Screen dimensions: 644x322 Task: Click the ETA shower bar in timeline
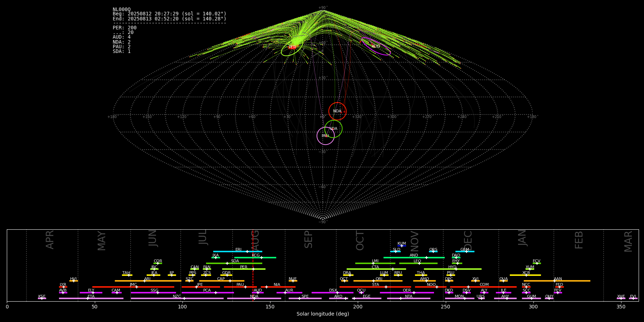click(x=91, y=298)
